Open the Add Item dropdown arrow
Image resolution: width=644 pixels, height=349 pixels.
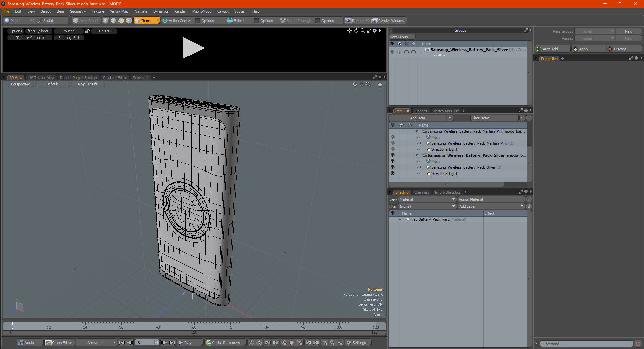(x=450, y=118)
